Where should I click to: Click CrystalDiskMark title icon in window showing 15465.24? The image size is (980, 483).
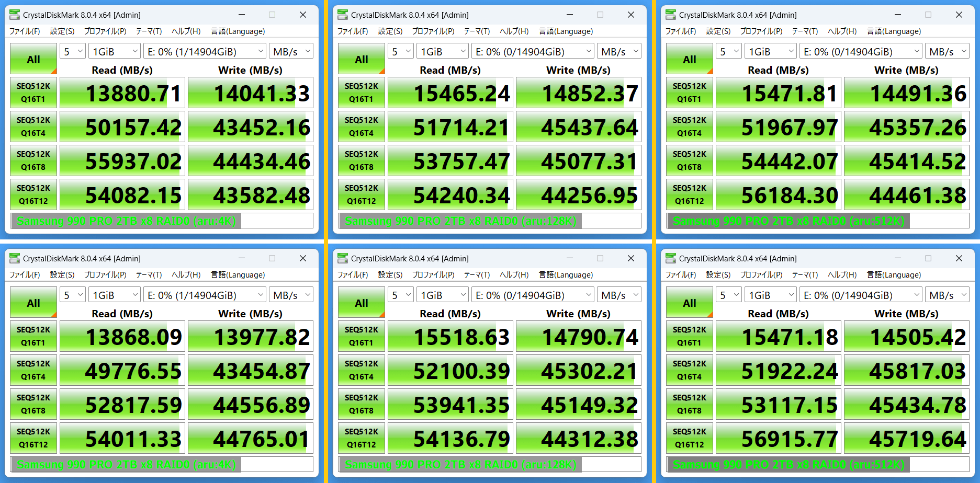343,15
